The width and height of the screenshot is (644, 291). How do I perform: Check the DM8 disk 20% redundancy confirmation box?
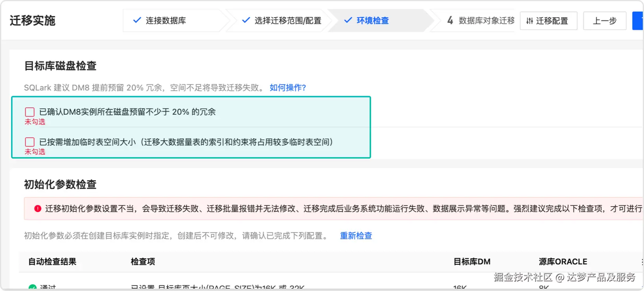click(29, 112)
